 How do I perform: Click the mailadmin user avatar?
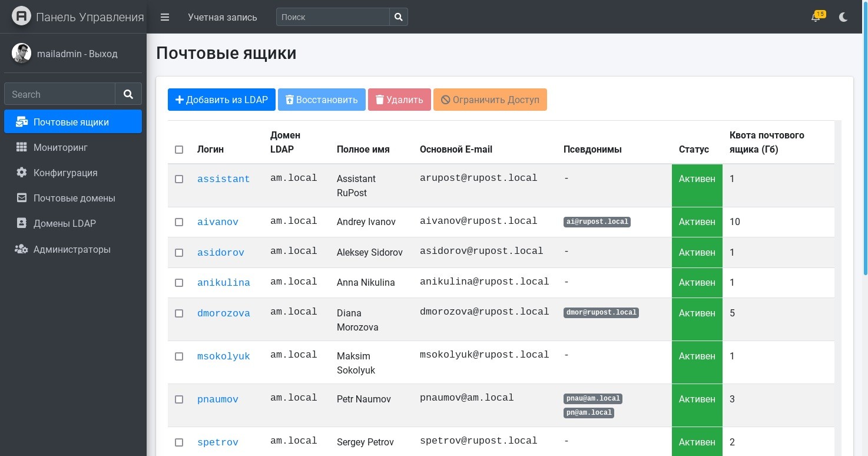tap(21, 53)
